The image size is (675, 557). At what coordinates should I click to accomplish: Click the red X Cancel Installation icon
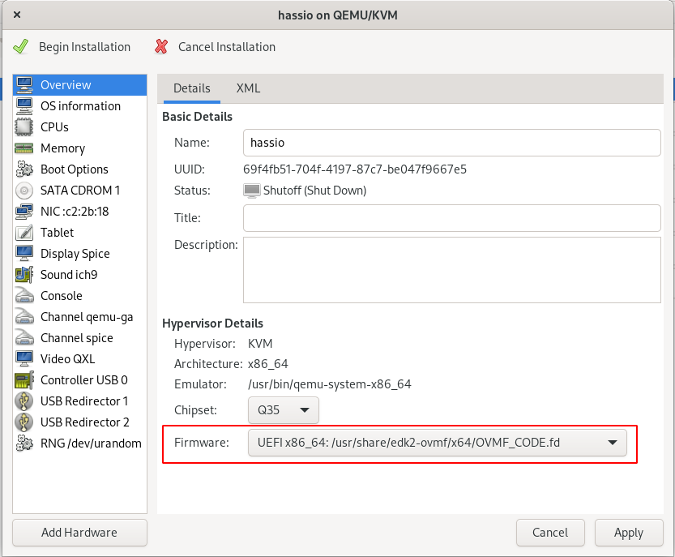click(161, 46)
